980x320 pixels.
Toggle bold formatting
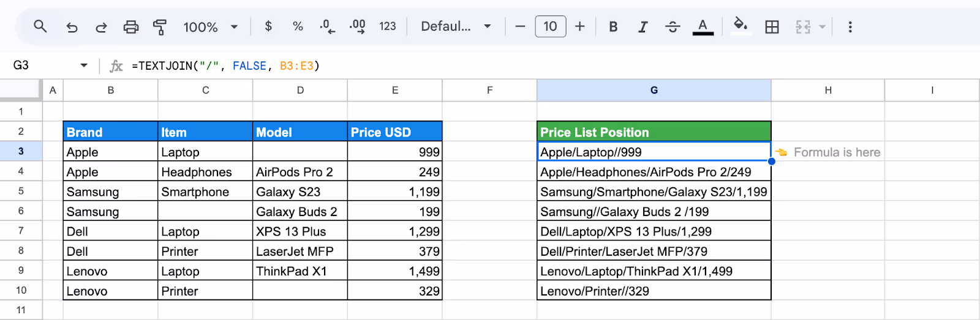point(613,27)
